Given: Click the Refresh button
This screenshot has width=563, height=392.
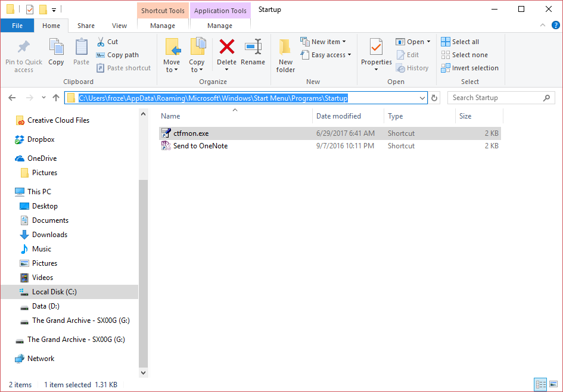Looking at the screenshot, I should coord(434,98).
